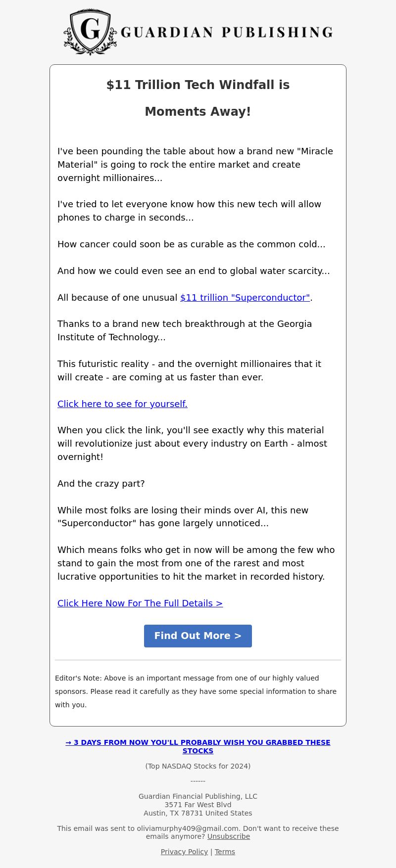Click the "Top NASDAQ Stocks for 2024" caption
Image resolution: width=396 pixels, height=868 pixels.
[x=198, y=766]
